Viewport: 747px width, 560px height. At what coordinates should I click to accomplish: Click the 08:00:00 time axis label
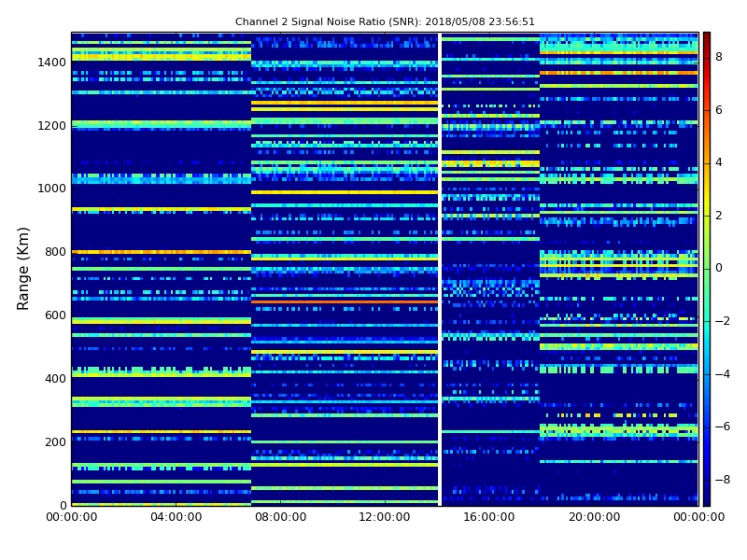coord(281,517)
